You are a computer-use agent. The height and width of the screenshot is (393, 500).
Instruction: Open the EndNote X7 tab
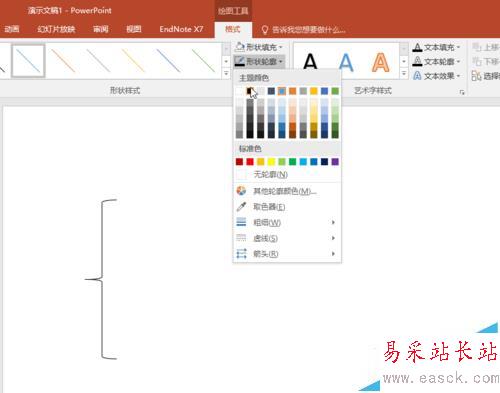coord(181,29)
